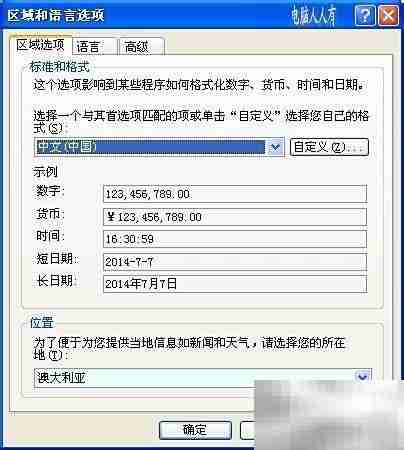
Task: Select the 中文(中国) combo box field
Action: 159,147
